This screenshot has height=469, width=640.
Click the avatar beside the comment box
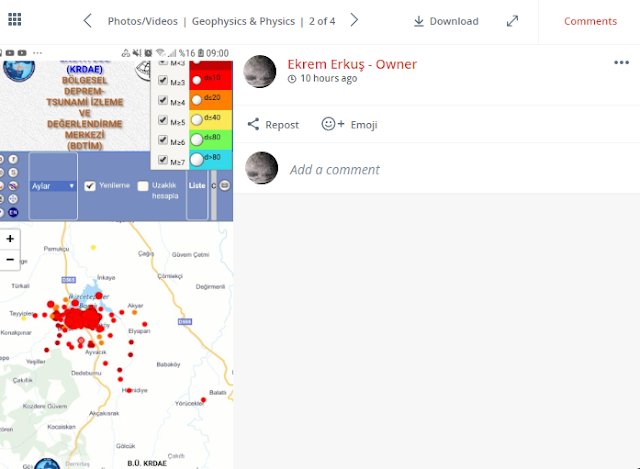[x=261, y=168]
